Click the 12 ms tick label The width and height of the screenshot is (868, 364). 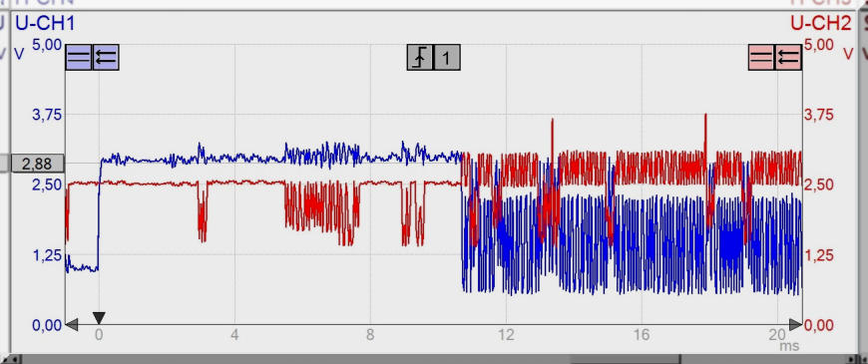click(506, 335)
